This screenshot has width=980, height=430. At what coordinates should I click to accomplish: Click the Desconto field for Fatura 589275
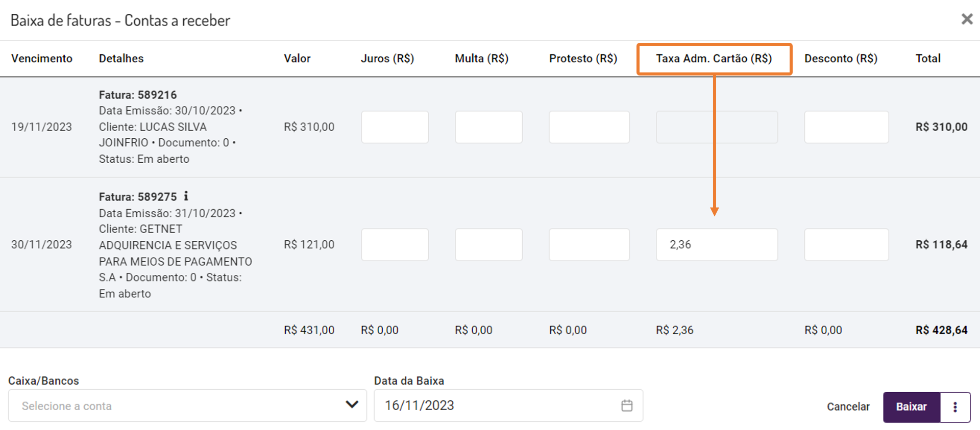coord(846,244)
